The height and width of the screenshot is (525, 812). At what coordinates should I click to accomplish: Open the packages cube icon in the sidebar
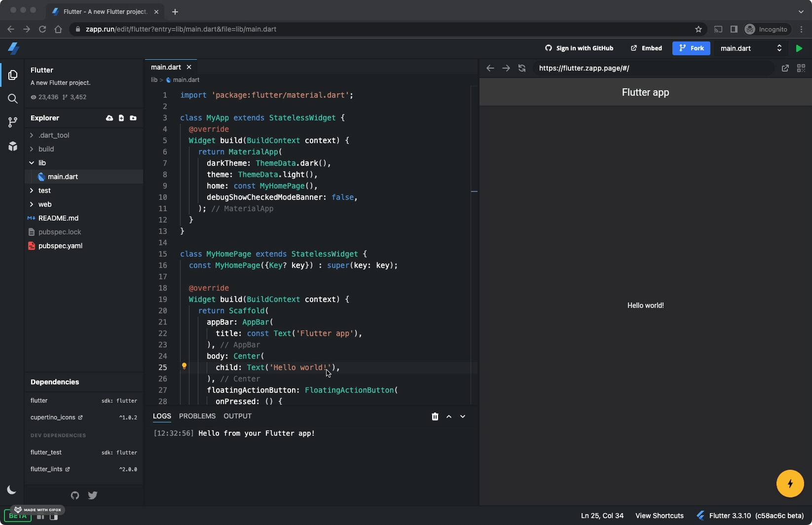[x=13, y=146]
